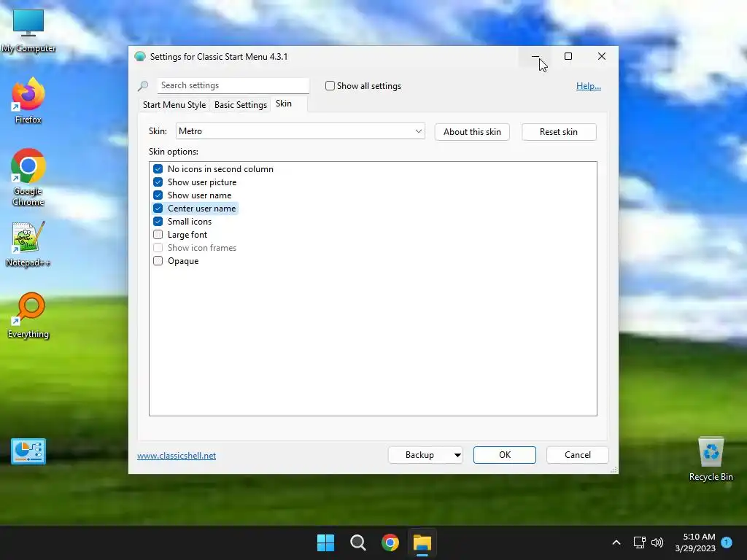Viewport: 747px width, 560px height.
Task: Click the disabled Show icon frames checkbox
Action: coord(158,248)
